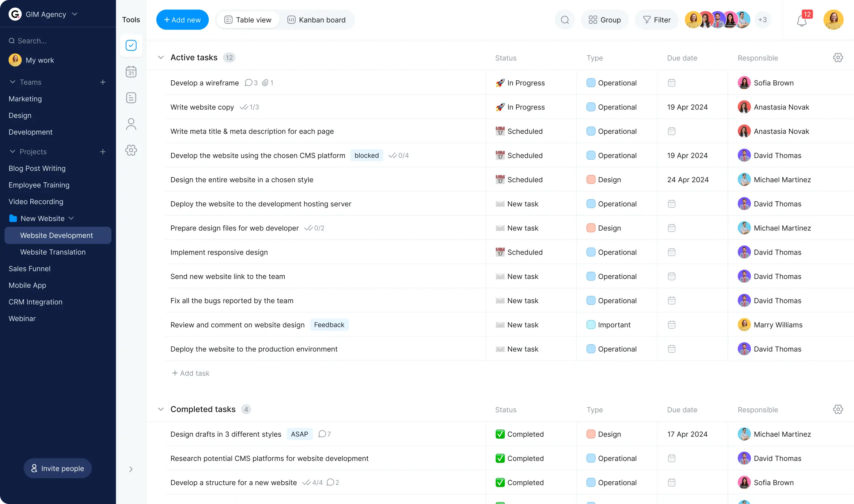The image size is (854, 504).
Task: Click Add task under Active tasks
Action: (x=191, y=373)
